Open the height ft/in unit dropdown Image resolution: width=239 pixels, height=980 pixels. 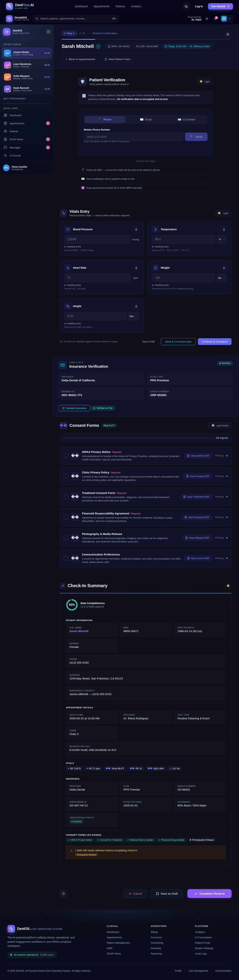134,316
